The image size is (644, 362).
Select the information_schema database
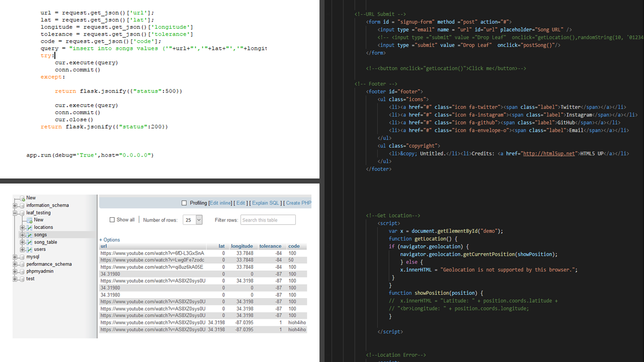pyautogui.click(x=48, y=206)
